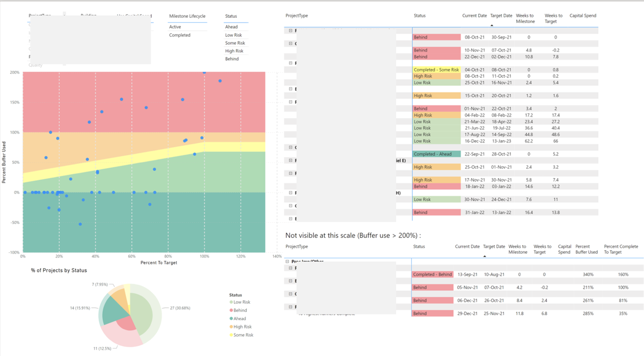
Task: Click the Milestone Lifecycle slicer header
Action: [x=187, y=16]
